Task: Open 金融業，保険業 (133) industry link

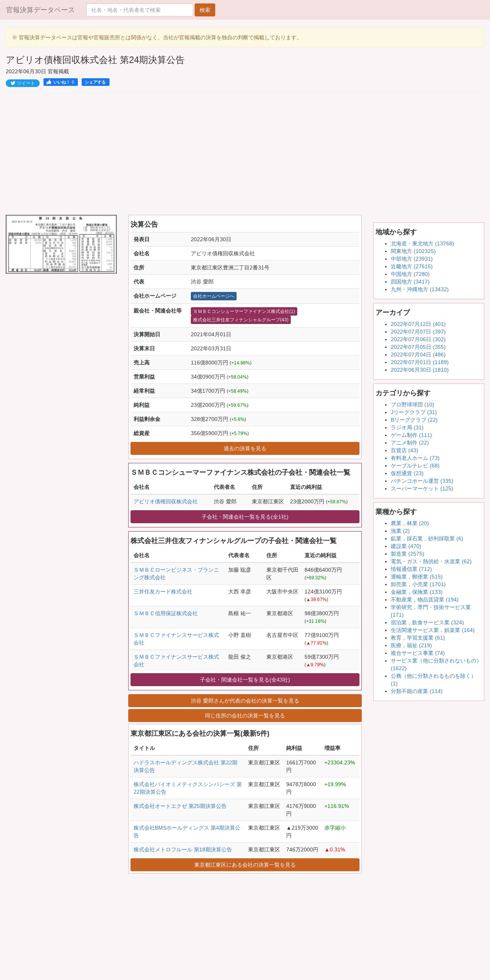Action: pos(417,592)
